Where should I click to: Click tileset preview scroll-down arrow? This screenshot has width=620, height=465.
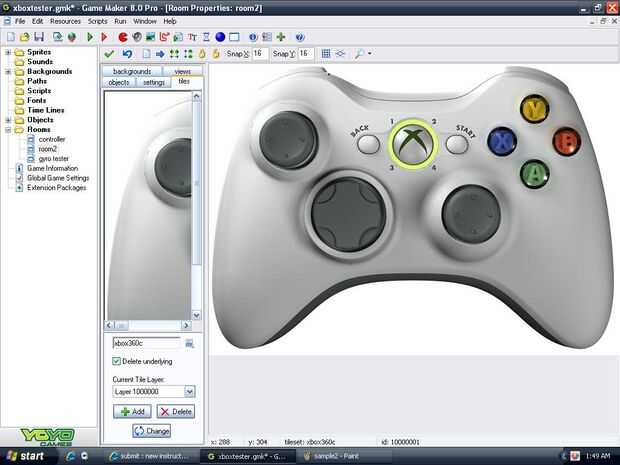tap(197, 315)
